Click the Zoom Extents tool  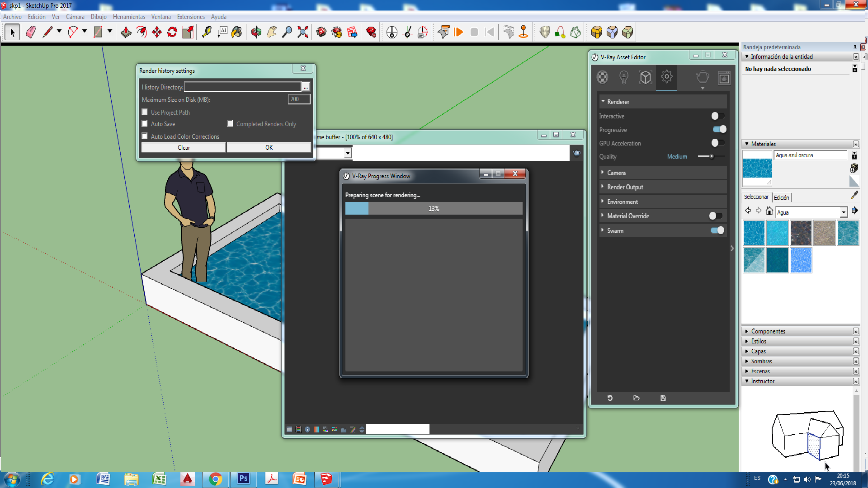click(302, 32)
